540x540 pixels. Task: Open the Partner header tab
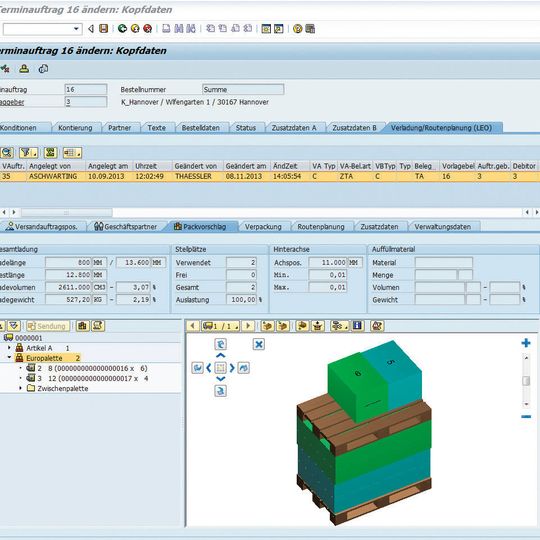pyautogui.click(x=120, y=128)
